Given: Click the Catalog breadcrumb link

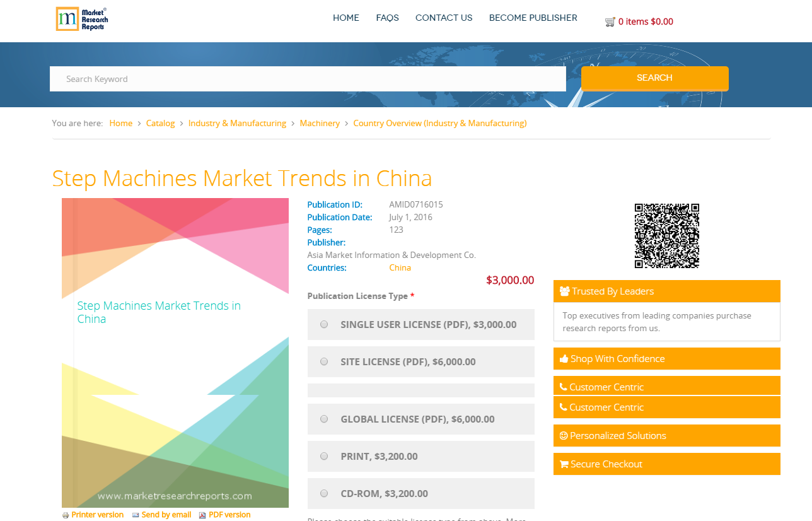Looking at the screenshot, I should 161,123.
